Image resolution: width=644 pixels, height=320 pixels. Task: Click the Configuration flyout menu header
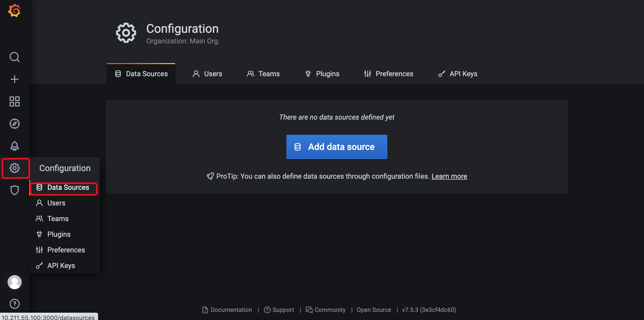[x=65, y=168]
